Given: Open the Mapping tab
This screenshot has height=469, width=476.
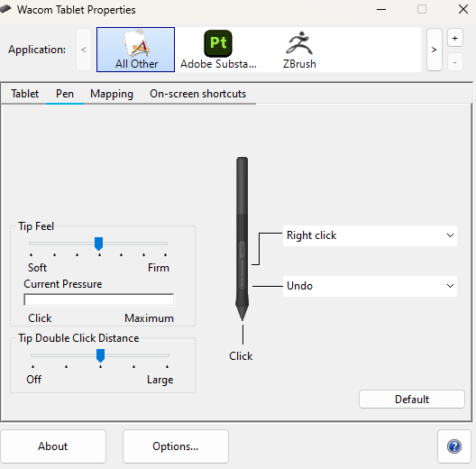Looking at the screenshot, I should [x=112, y=94].
